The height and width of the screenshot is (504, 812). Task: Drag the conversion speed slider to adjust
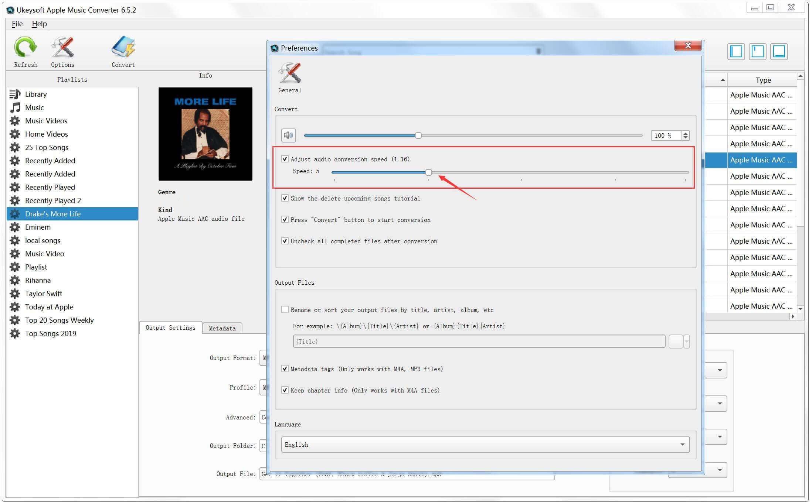[429, 172]
